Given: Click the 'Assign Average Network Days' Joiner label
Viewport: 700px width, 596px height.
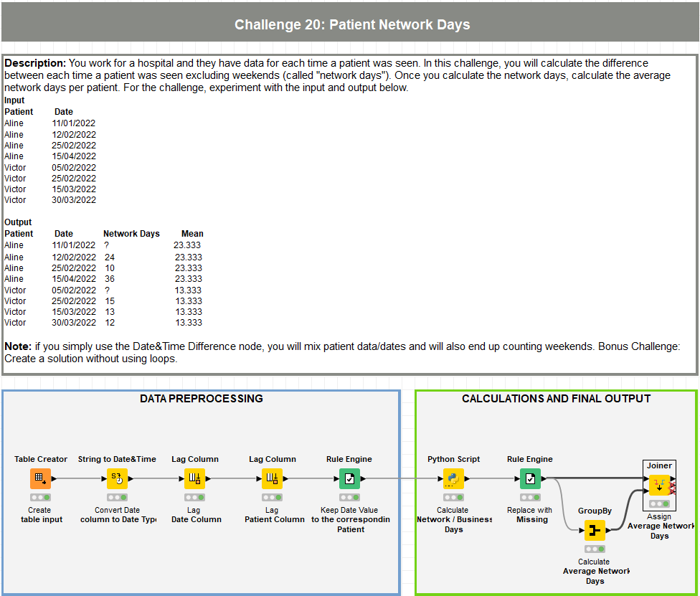Looking at the screenshot, I should [661, 526].
